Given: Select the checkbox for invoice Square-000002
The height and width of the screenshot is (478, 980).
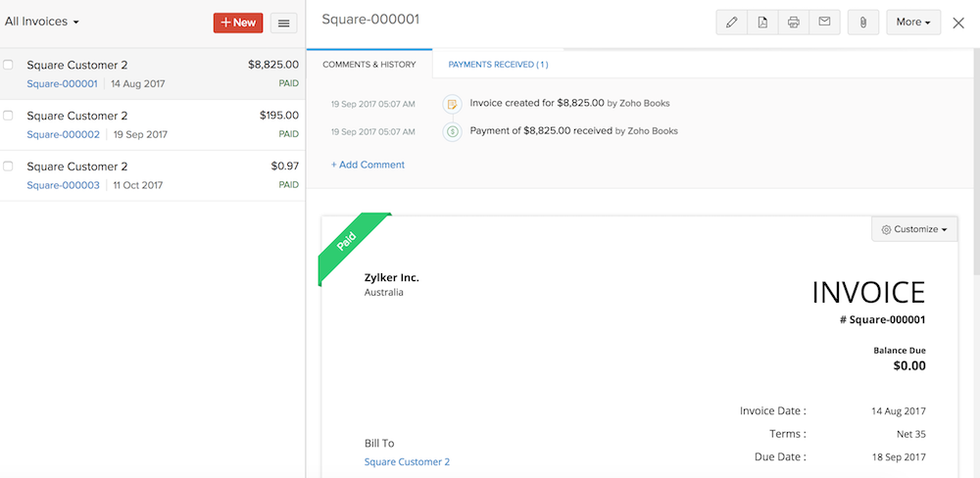Looking at the screenshot, I should [x=9, y=116].
